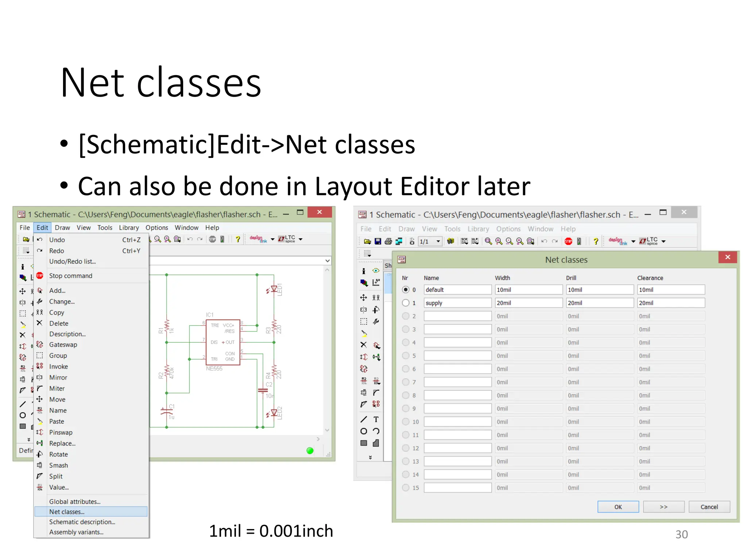Viewport: 747px width, 560px height.
Task: Select the Move tool in right window palette
Action: [x=364, y=297]
